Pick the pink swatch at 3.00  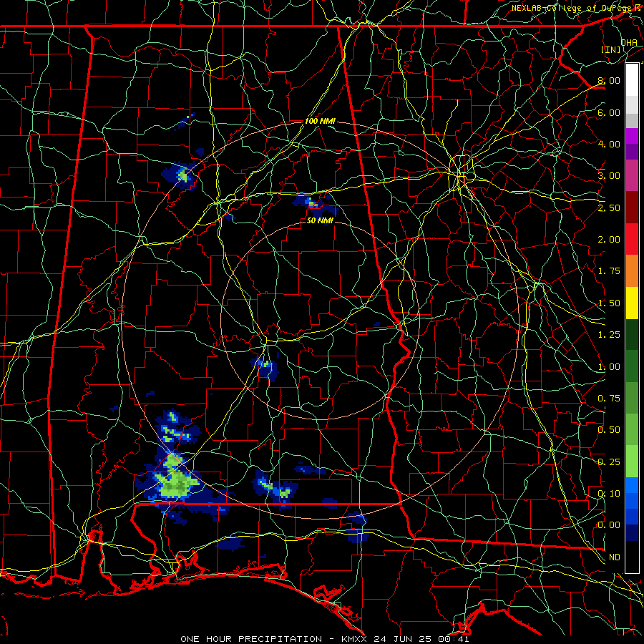point(632,176)
